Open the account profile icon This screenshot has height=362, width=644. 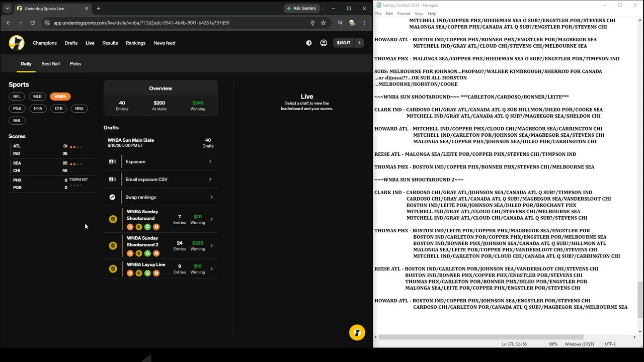click(324, 43)
